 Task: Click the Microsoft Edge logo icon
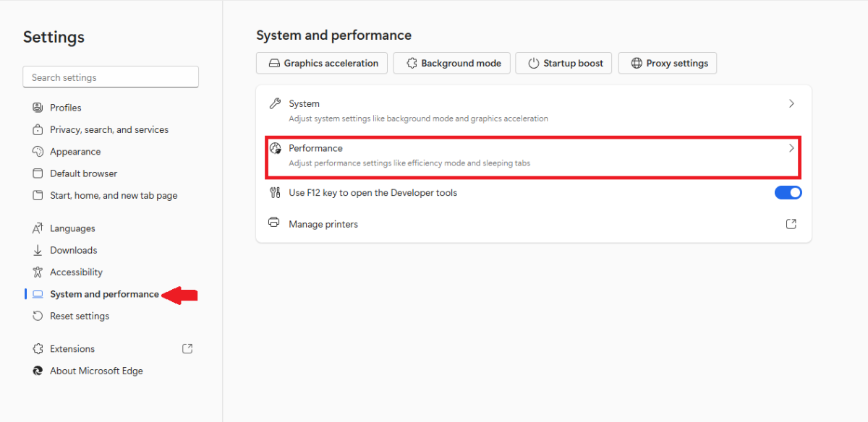38,371
